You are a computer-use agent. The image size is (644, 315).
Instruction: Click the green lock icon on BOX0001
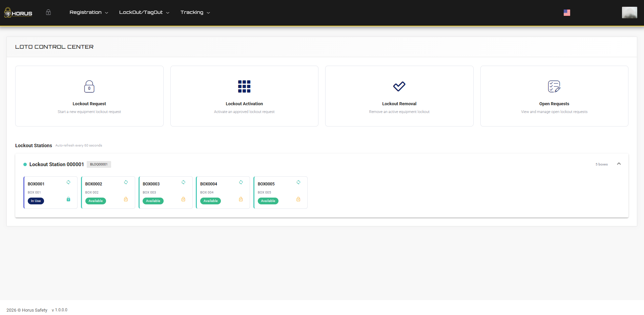pyautogui.click(x=68, y=199)
